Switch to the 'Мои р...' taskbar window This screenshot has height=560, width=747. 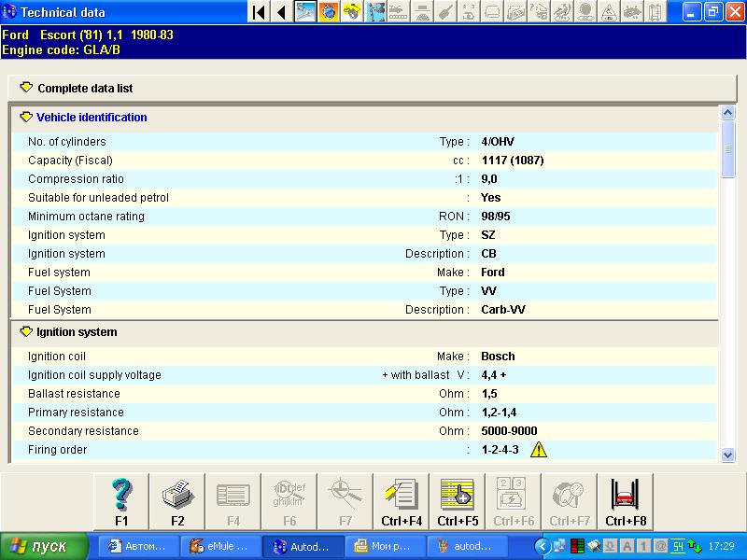[x=386, y=546]
